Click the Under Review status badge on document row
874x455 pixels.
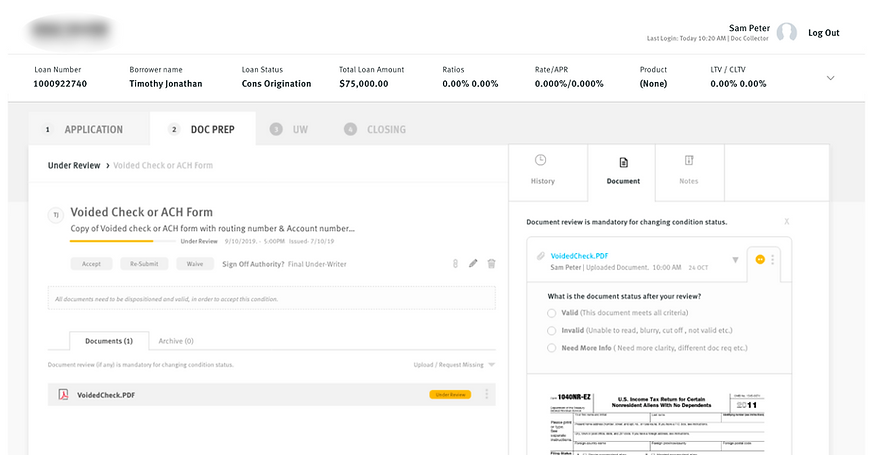[x=450, y=395]
